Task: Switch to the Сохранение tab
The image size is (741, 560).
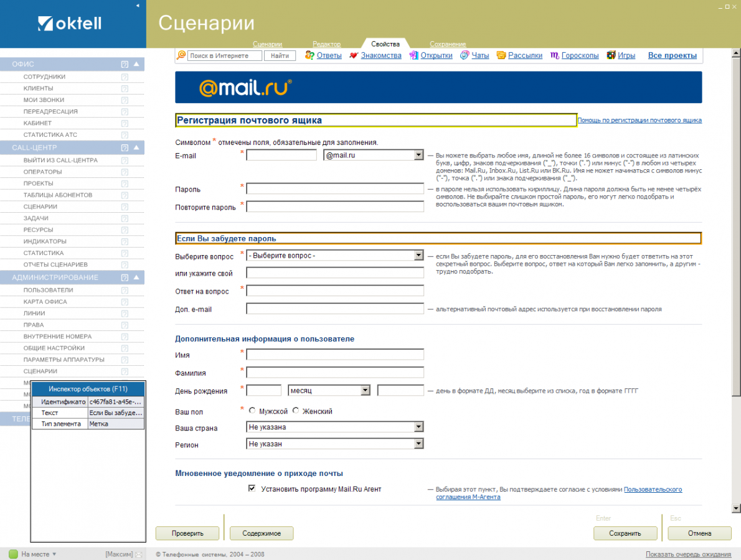Action: point(448,44)
